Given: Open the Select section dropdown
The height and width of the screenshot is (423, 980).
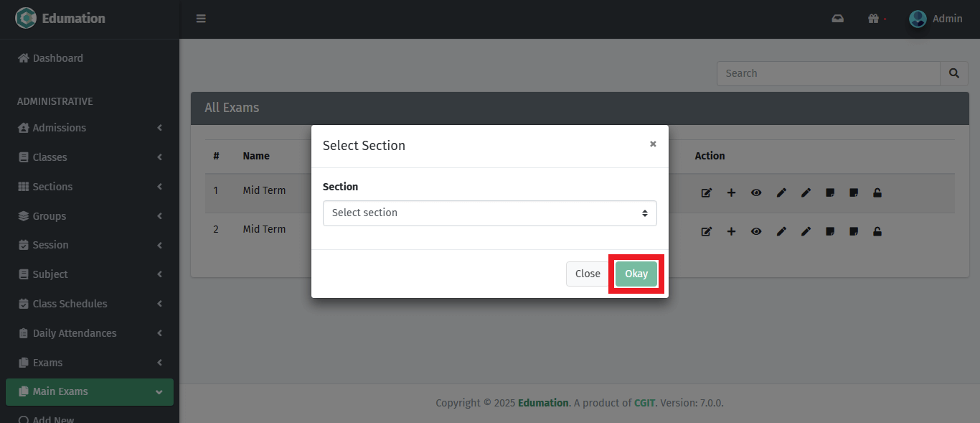Looking at the screenshot, I should tap(489, 213).
